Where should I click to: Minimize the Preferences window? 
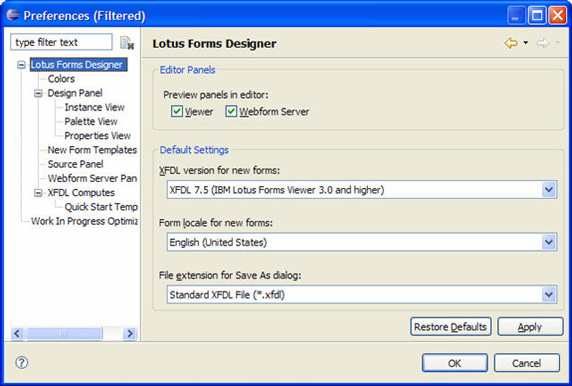(x=516, y=15)
